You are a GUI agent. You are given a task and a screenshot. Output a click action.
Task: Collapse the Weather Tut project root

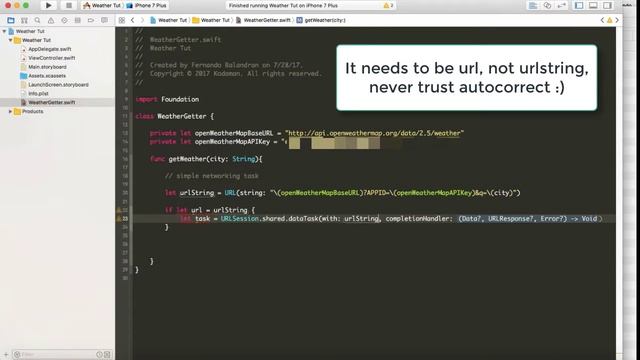(x=4, y=31)
